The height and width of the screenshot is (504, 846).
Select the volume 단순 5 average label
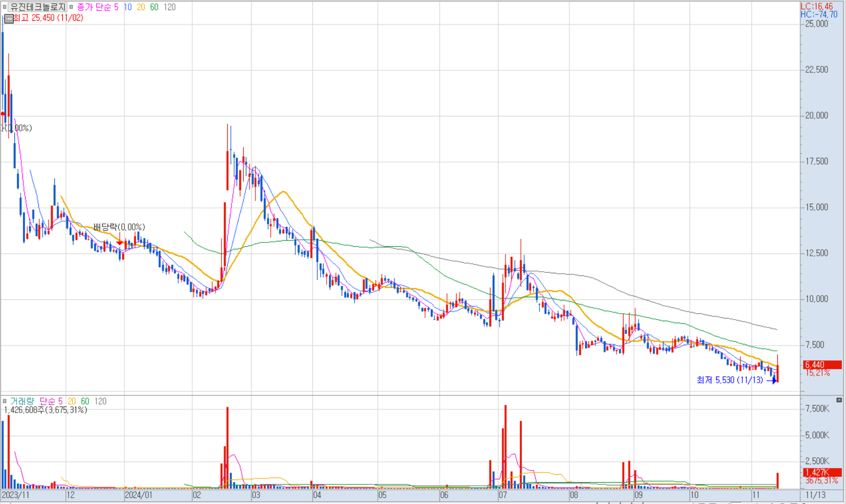[x=51, y=401]
